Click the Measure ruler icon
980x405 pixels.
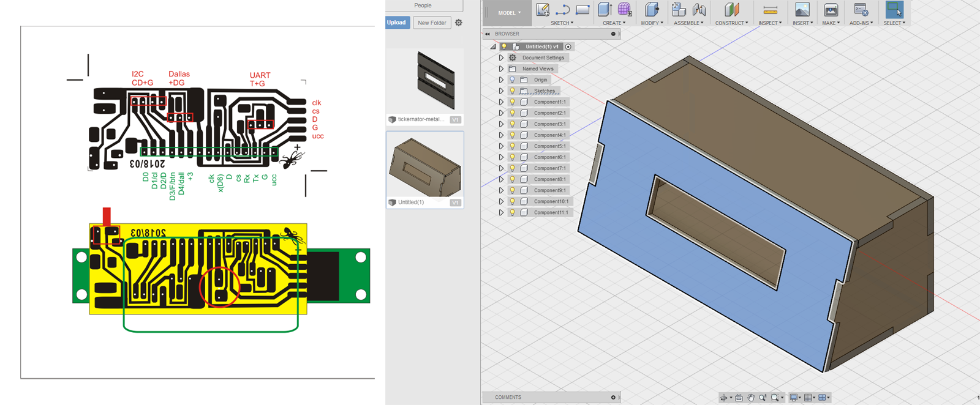(x=770, y=10)
